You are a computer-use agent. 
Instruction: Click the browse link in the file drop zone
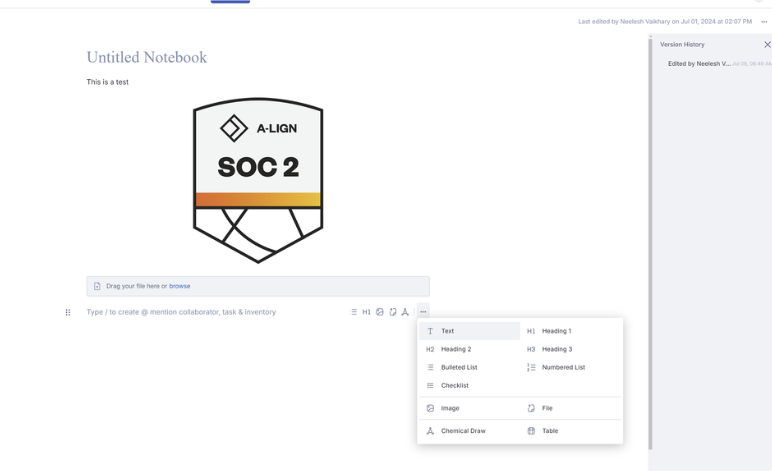click(180, 286)
